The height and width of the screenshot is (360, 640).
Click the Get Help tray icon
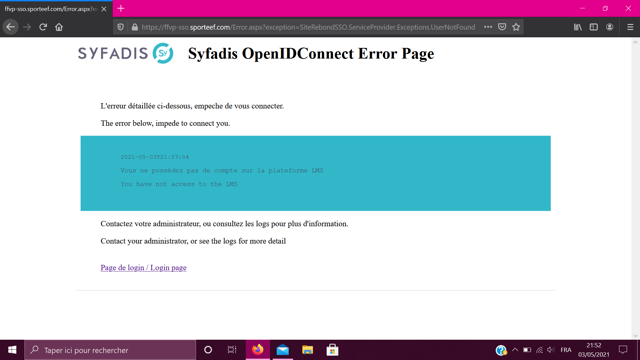[x=501, y=350]
